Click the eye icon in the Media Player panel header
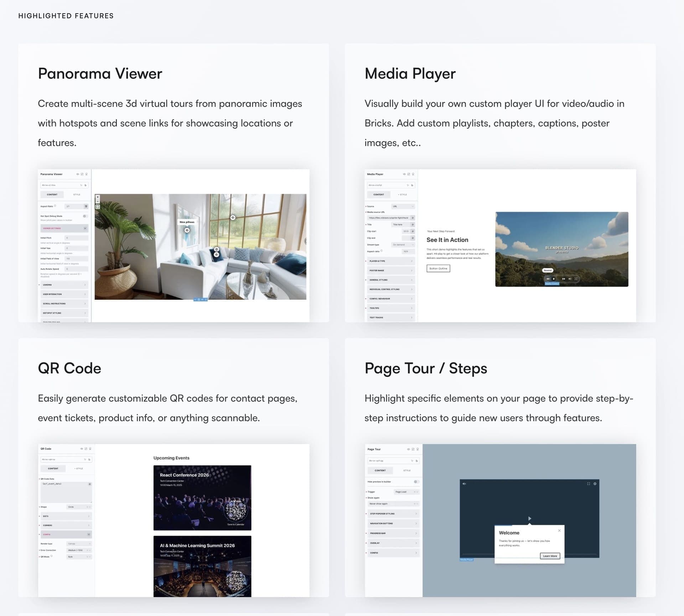The height and width of the screenshot is (616, 684). coord(404,174)
